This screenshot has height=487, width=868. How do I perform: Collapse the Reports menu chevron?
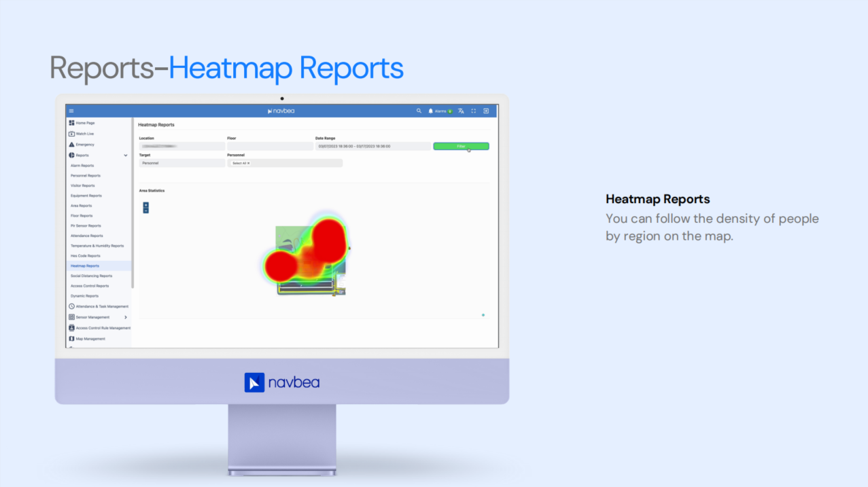126,156
